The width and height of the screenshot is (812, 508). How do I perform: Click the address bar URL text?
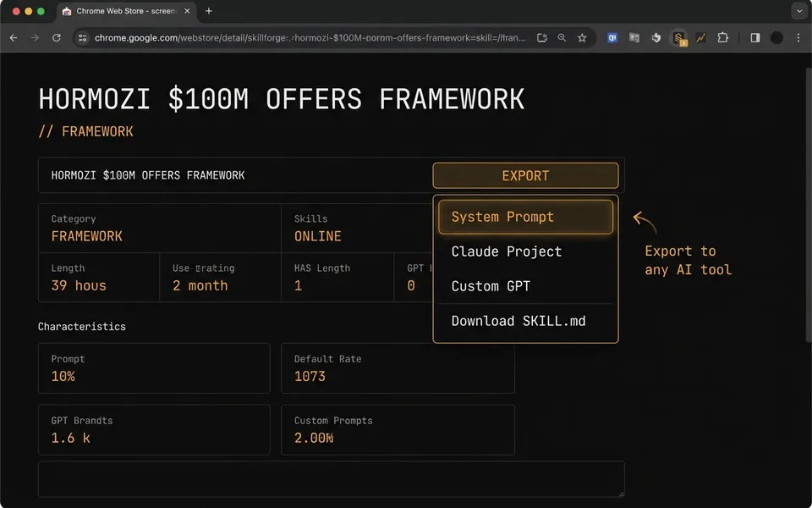coord(310,38)
